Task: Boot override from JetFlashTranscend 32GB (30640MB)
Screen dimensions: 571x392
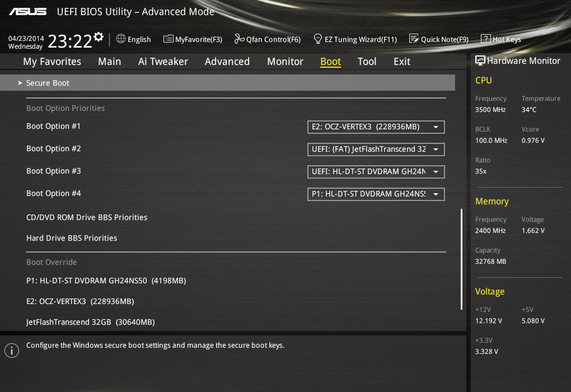Action: pyautogui.click(x=90, y=323)
